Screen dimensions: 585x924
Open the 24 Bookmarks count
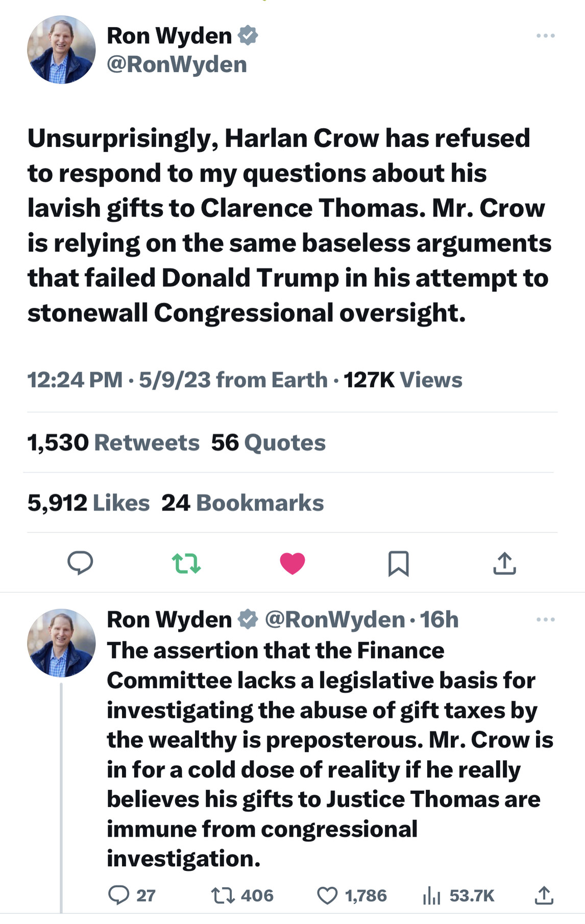(242, 503)
